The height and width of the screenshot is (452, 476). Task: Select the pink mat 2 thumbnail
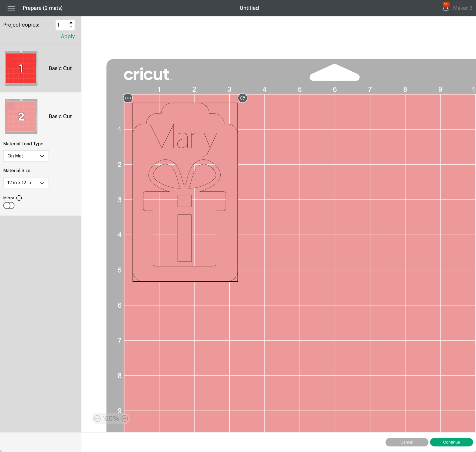tap(21, 116)
